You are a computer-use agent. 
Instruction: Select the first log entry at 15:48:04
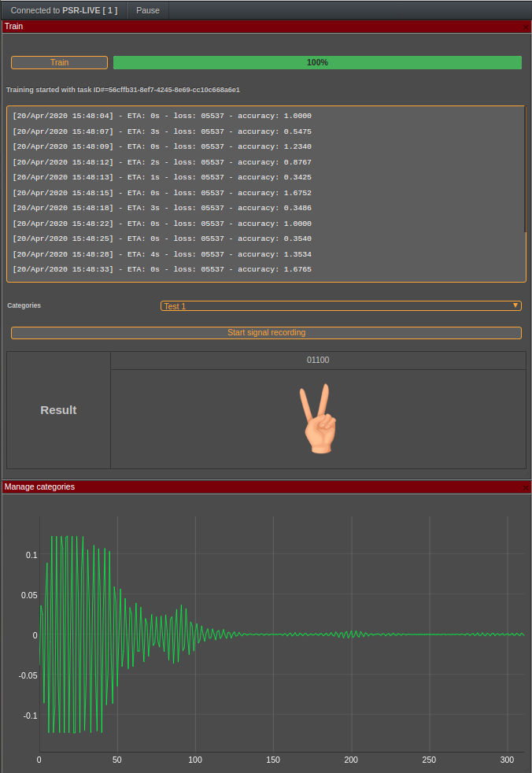pos(161,116)
